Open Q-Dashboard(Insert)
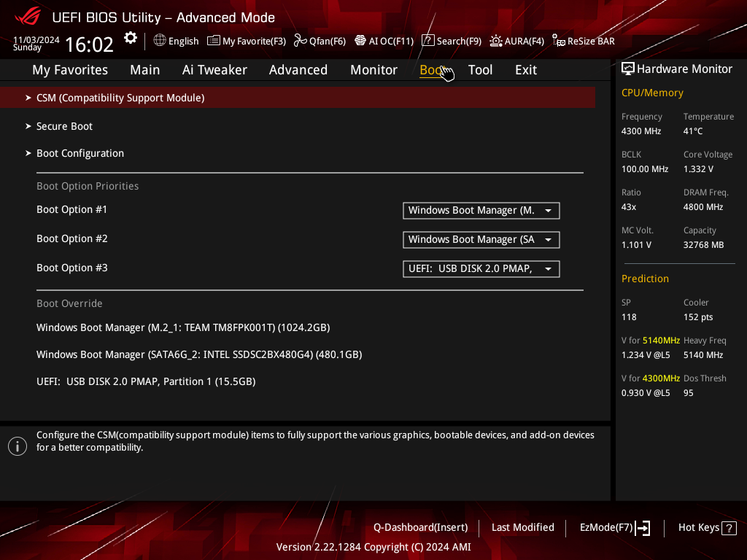 (x=421, y=528)
